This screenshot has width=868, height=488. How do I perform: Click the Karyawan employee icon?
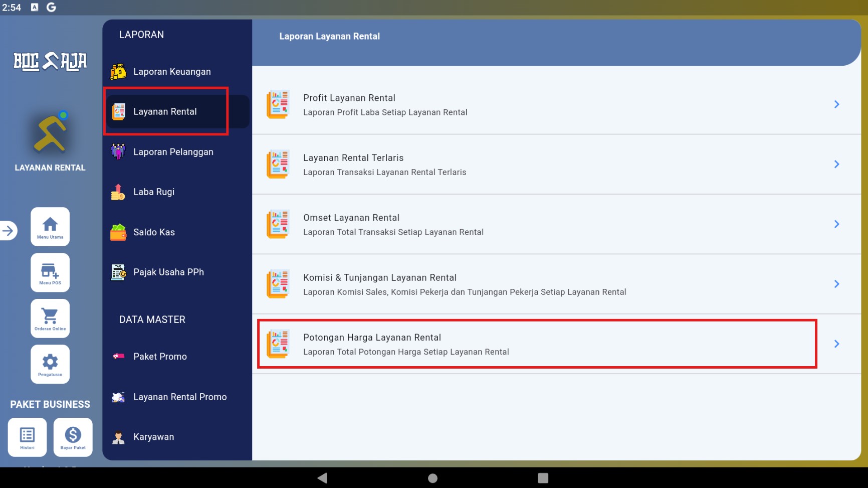click(118, 437)
